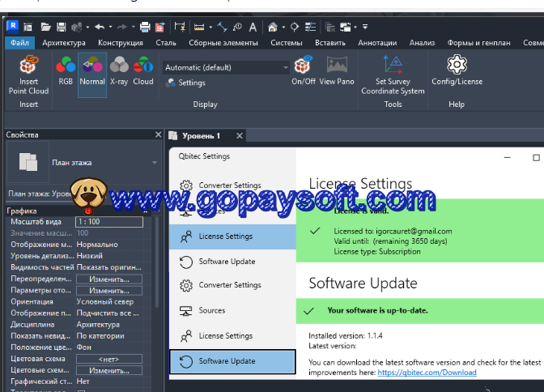
Task: Click the Print icon
Action: click(145, 27)
